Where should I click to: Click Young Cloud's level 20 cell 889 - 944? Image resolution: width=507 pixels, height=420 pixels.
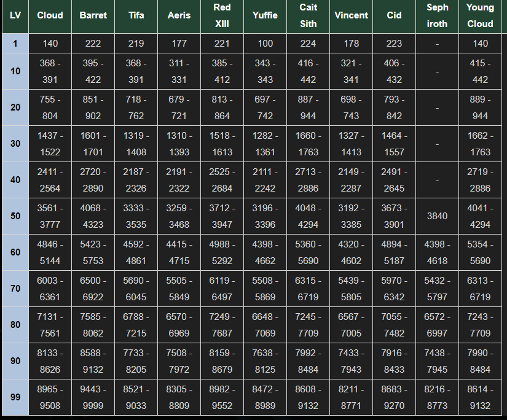click(x=480, y=107)
